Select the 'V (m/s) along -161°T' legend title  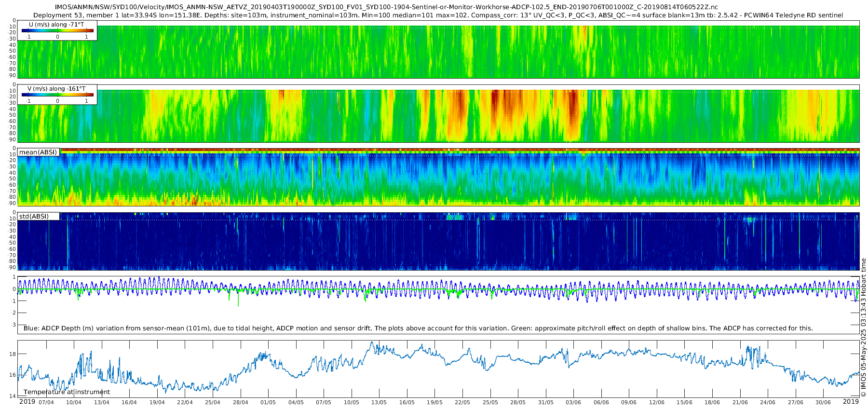click(x=56, y=89)
